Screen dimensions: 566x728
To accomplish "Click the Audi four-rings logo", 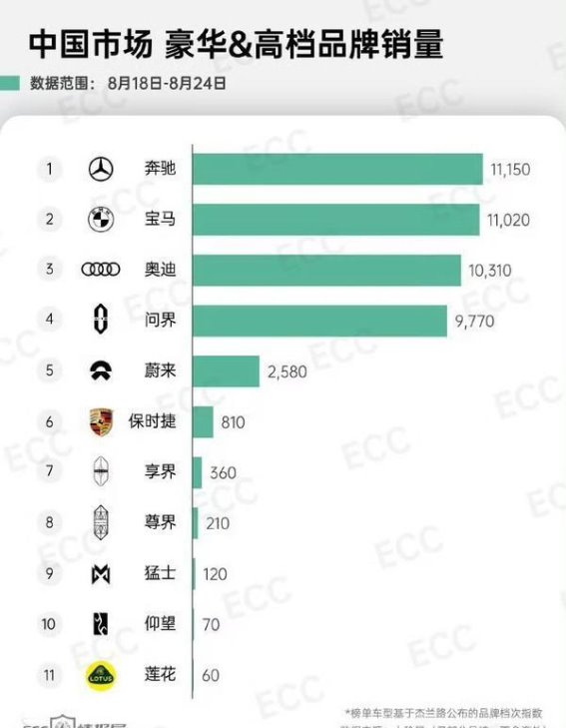I will pyautogui.click(x=101, y=270).
